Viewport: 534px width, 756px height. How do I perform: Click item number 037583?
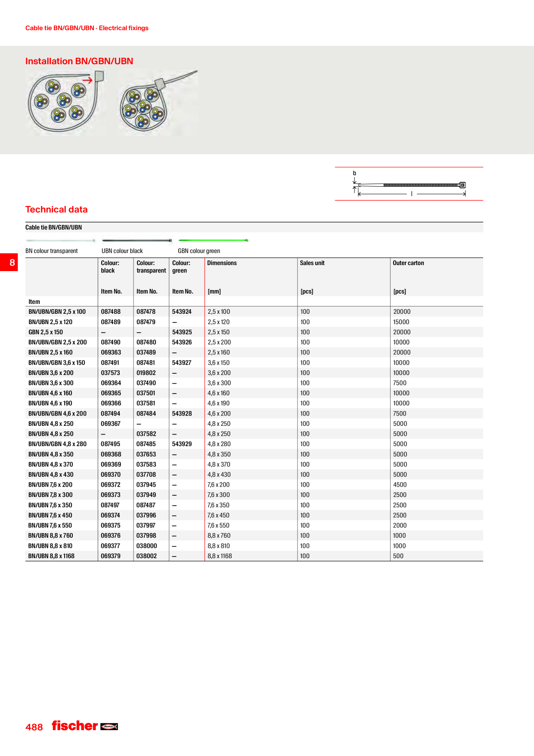click(x=146, y=465)
